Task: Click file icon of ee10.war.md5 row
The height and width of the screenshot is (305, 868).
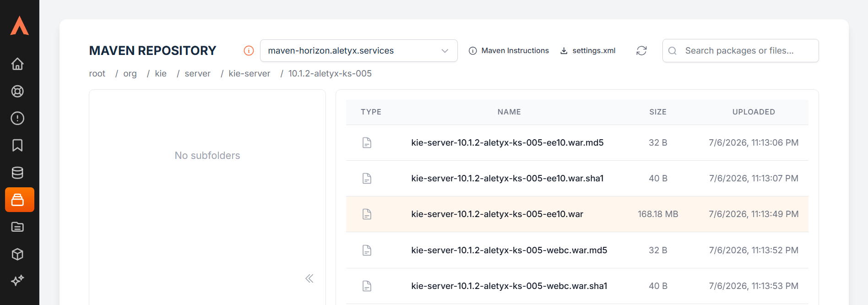Action: point(367,142)
